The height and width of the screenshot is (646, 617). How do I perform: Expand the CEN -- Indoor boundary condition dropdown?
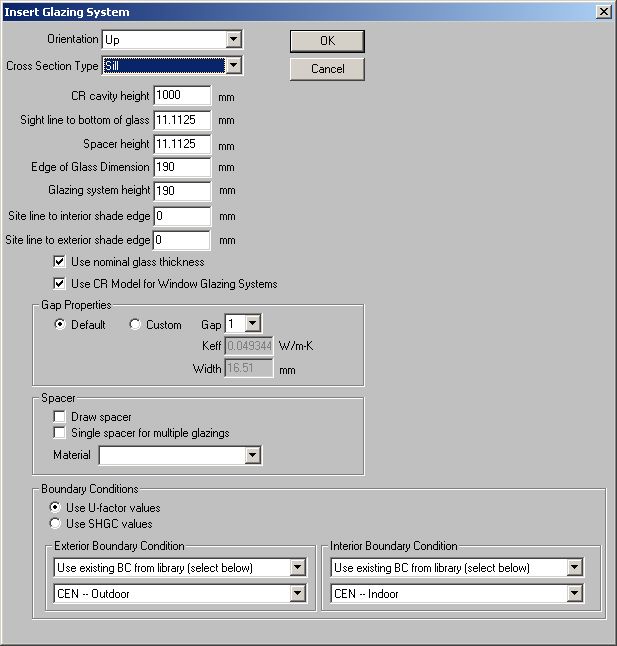574,594
